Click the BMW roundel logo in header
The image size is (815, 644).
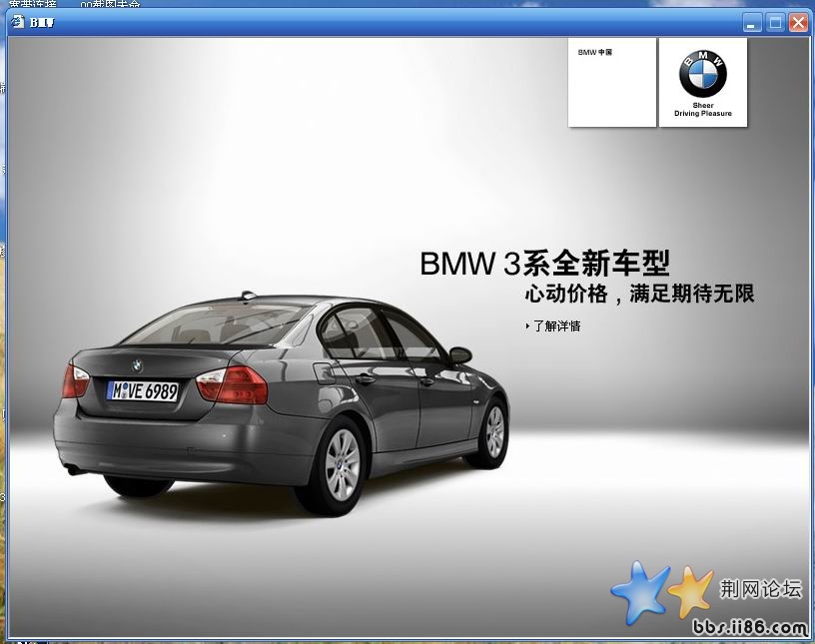(702, 75)
